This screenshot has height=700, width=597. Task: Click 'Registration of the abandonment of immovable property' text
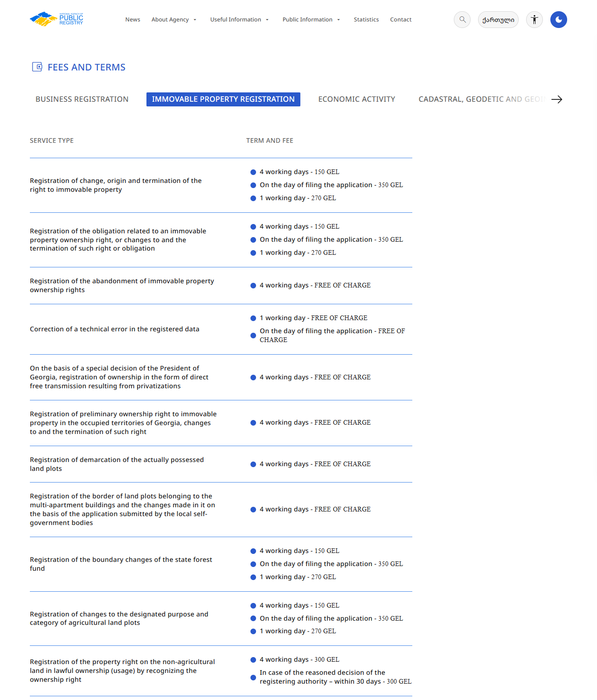click(x=122, y=286)
